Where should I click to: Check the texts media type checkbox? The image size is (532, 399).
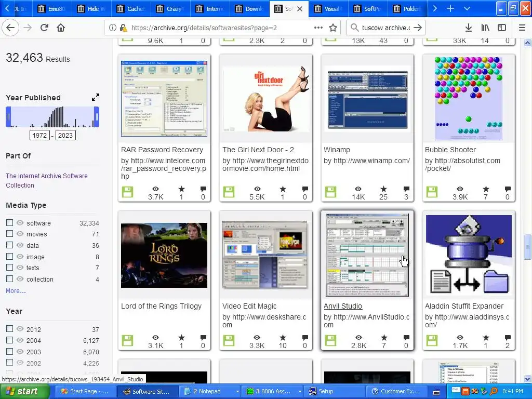pos(9,268)
